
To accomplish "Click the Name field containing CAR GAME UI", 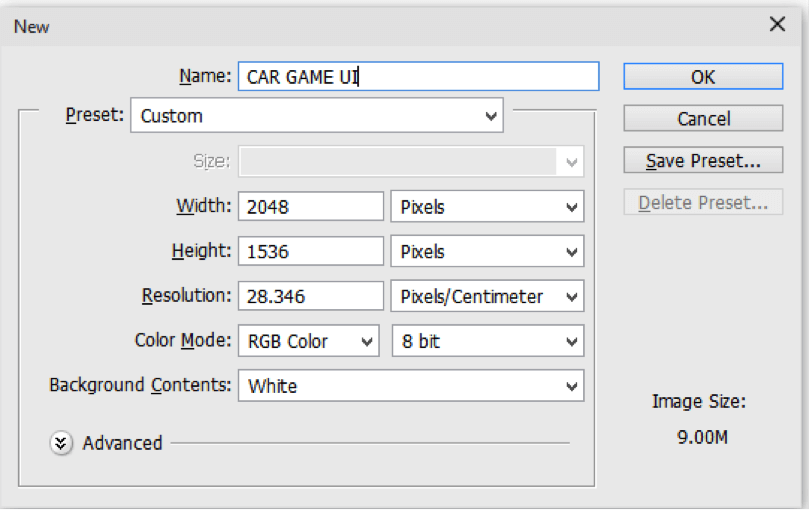I will click(x=418, y=77).
